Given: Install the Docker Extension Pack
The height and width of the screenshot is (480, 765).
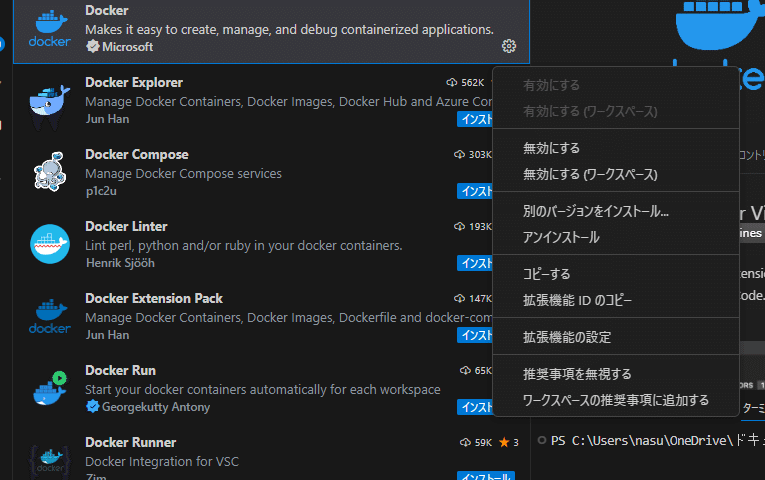Looking at the screenshot, I should (475, 335).
